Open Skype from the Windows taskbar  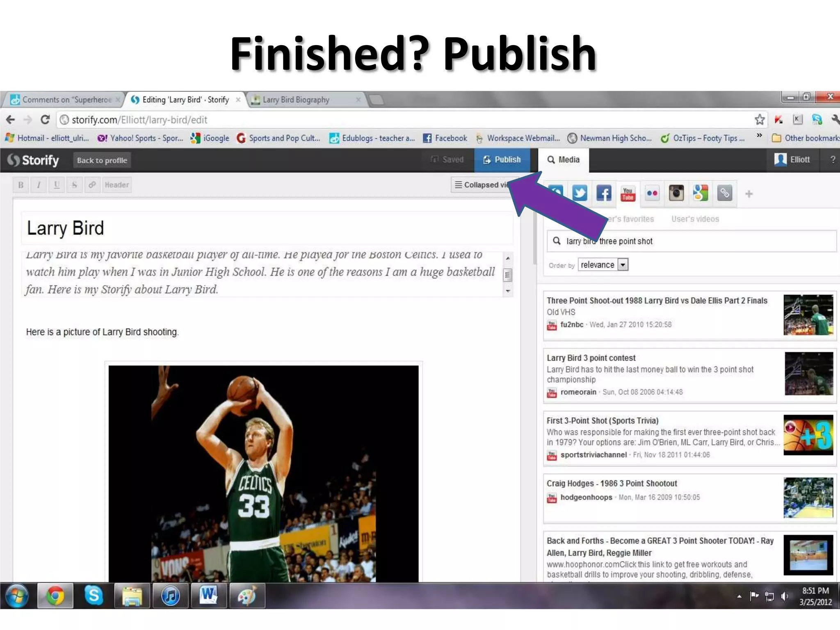(x=94, y=595)
